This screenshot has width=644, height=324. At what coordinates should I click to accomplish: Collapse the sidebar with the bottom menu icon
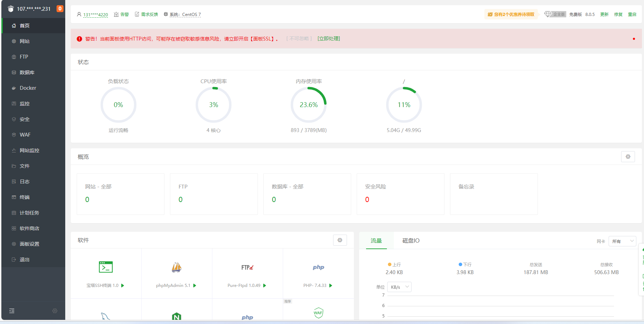pyautogui.click(x=12, y=311)
